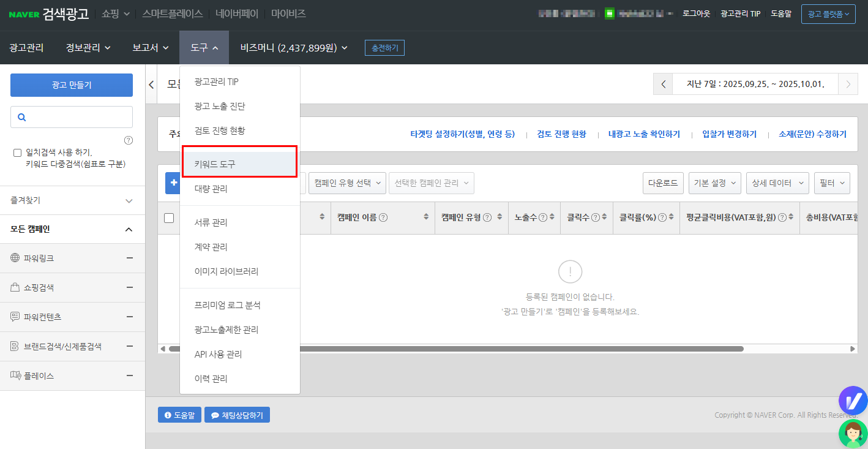Image resolution: width=868 pixels, height=449 pixels.
Task: Toggle 일치검색 사용 하기 checkbox
Action: (17, 153)
